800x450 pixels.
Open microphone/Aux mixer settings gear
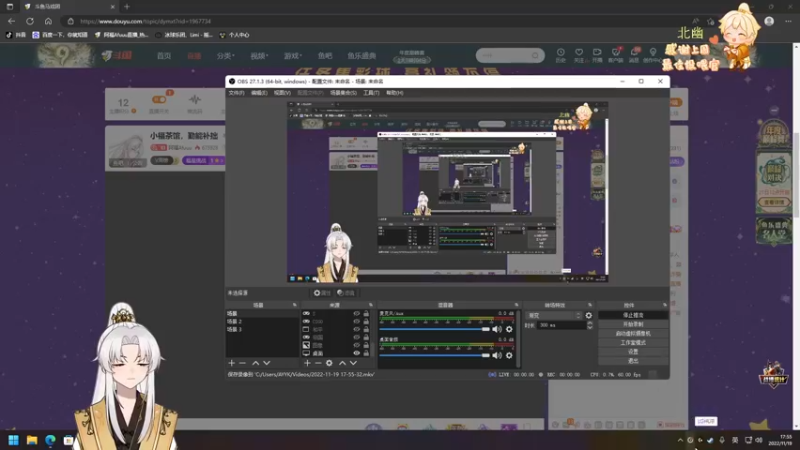click(509, 329)
